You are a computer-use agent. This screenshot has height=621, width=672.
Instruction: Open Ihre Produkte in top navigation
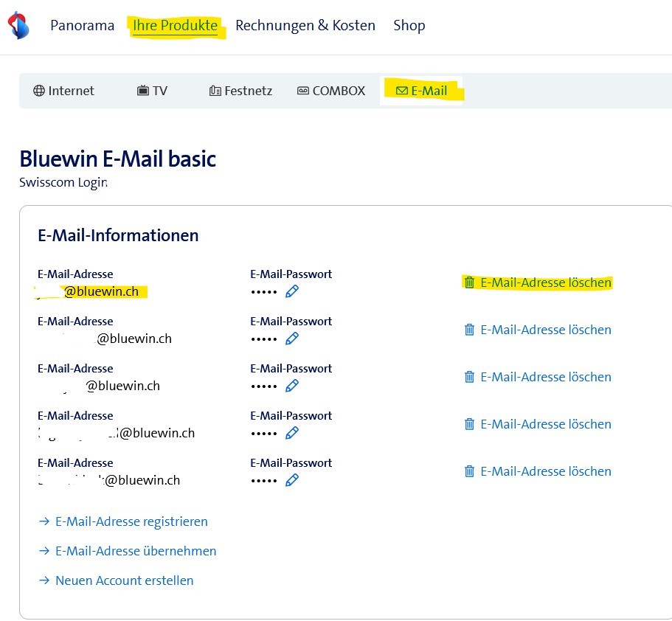(x=176, y=26)
